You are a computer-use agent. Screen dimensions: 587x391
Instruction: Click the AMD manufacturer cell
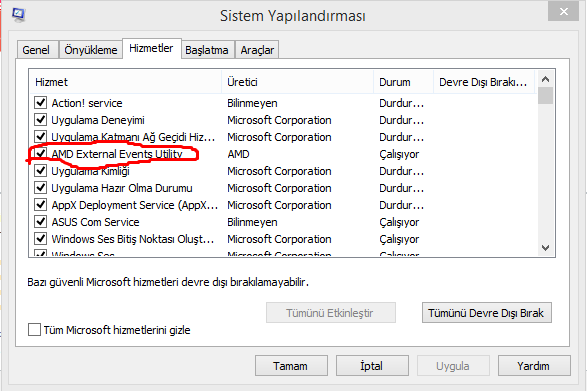pyautogui.click(x=238, y=154)
